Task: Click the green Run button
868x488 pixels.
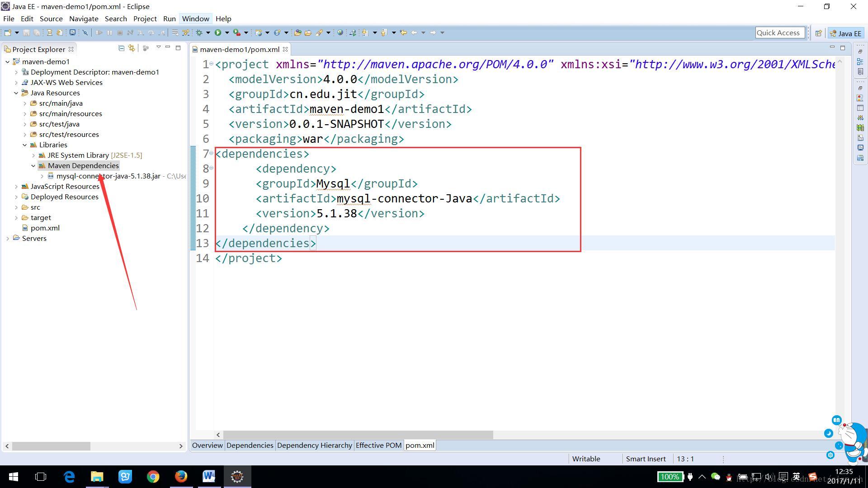Action: (x=218, y=33)
